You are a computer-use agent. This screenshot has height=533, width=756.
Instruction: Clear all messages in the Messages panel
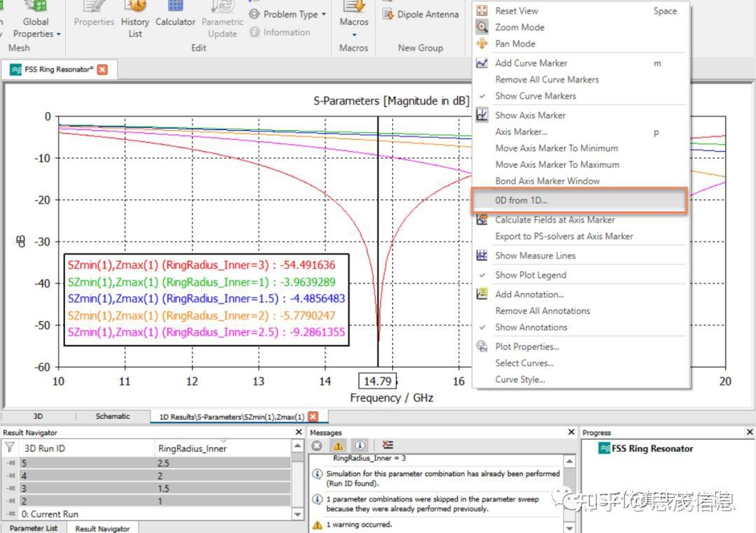(x=316, y=445)
